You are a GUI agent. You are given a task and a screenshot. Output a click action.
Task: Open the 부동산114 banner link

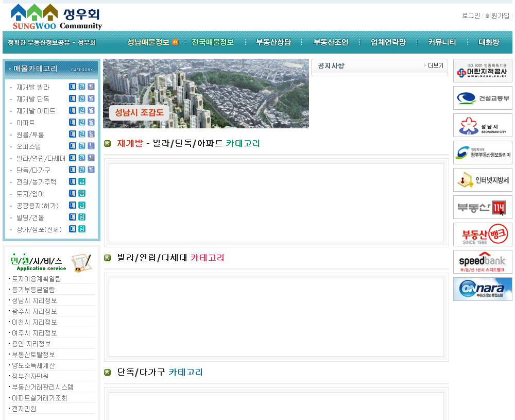coord(483,207)
